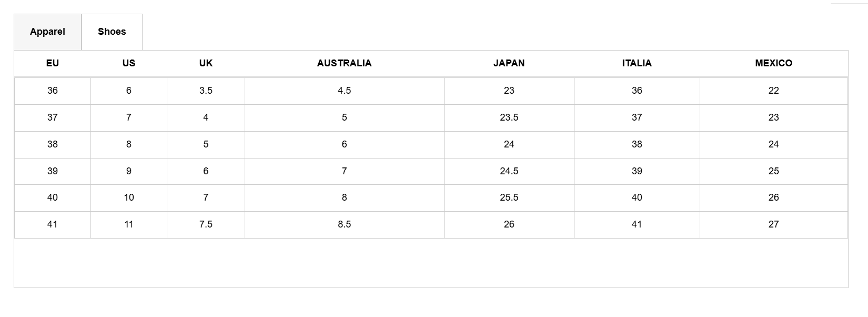Click the UK size 7.5 cell

(206, 224)
